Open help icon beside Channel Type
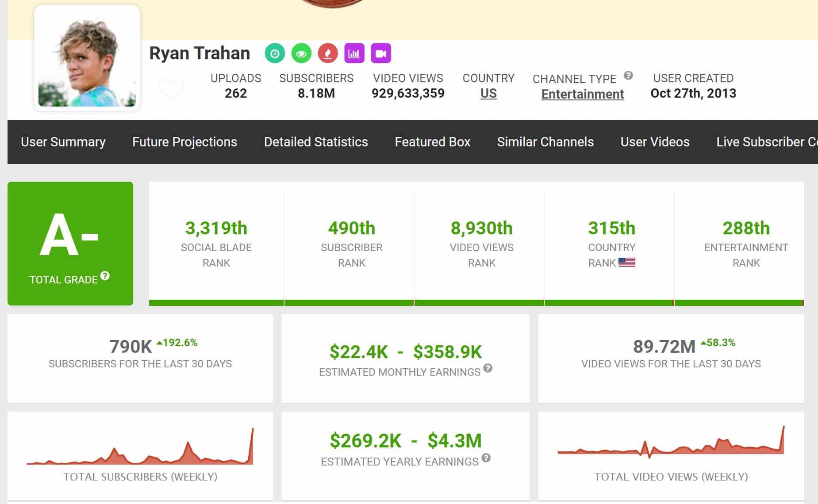The image size is (818, 504). [x=628, y=75]
